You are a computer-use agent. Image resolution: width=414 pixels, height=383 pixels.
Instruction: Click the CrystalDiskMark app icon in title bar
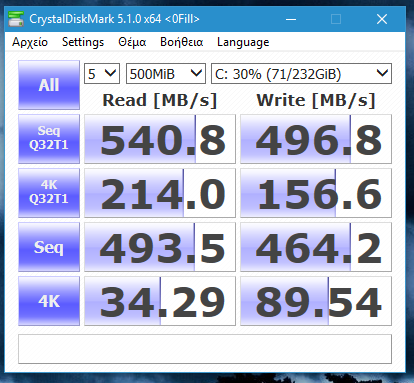click(16, 19)
